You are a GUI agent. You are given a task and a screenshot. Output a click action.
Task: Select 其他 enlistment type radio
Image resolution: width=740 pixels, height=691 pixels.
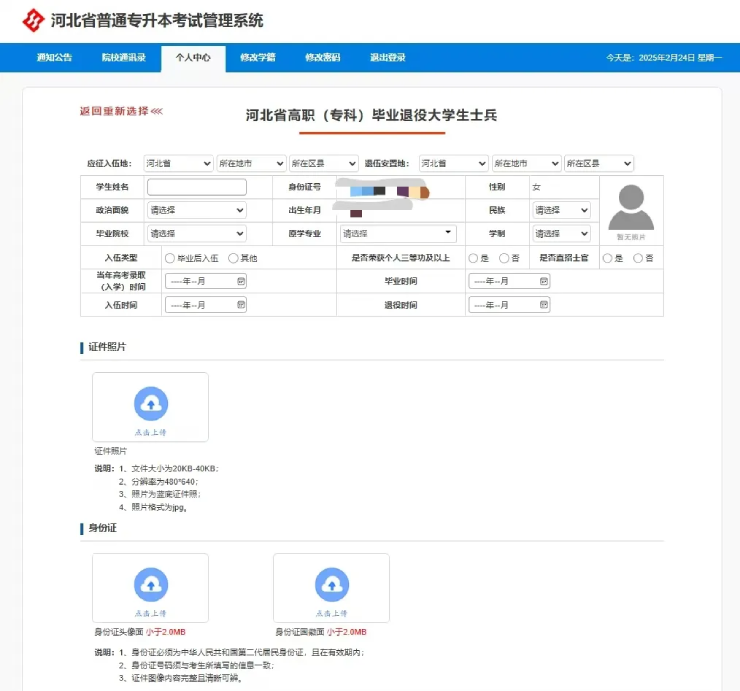tap(233, 258)
